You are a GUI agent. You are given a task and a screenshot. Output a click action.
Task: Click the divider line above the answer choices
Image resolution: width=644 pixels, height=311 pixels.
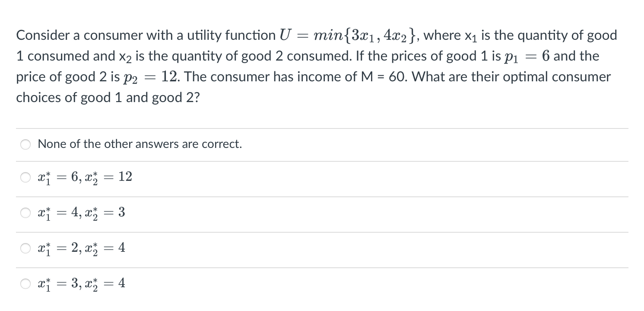click(x=322, y=128)
